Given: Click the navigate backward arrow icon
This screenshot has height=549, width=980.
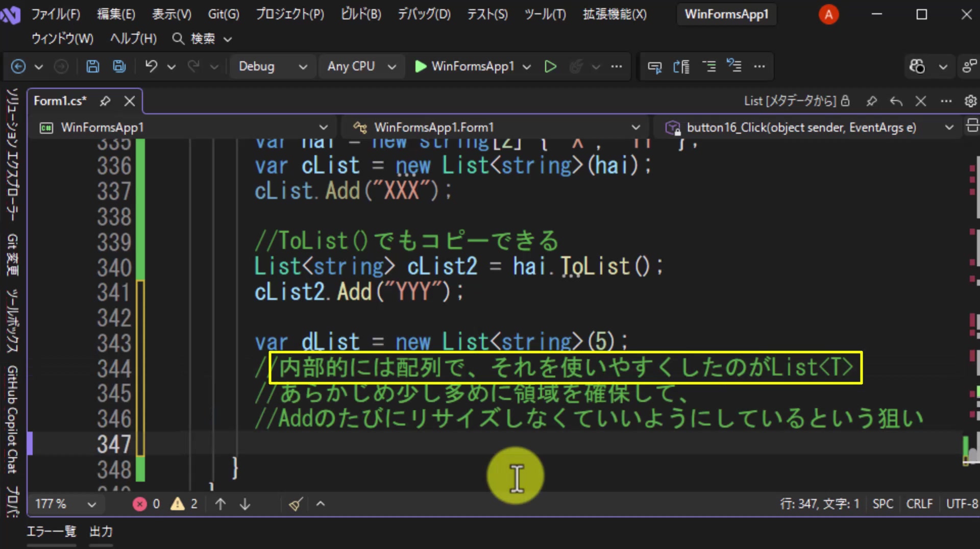Looking at the screenshot, I should click(x=18, y=66).
